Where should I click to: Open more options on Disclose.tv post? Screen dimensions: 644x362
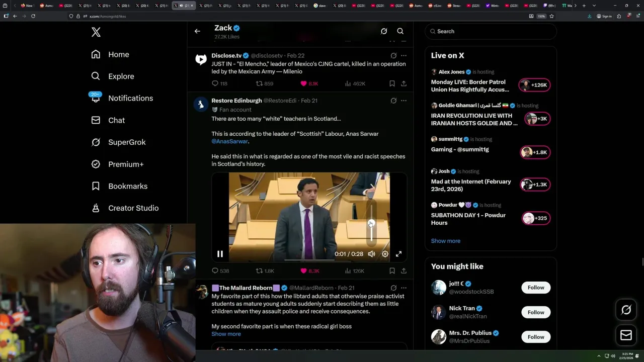click(x=404, y=56)
